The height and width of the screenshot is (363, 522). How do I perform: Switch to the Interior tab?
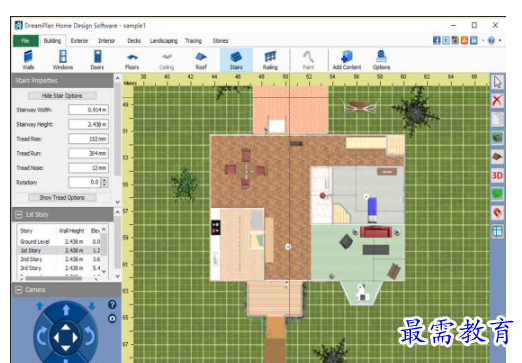click(106, 41)
